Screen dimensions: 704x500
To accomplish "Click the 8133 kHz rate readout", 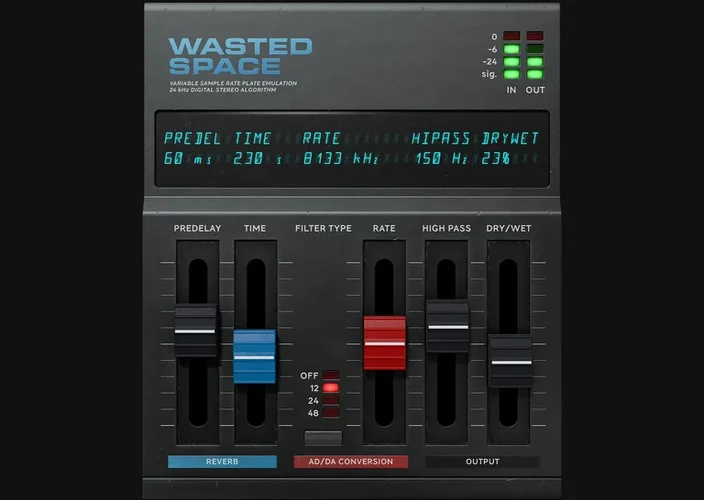I will point(341,158).
